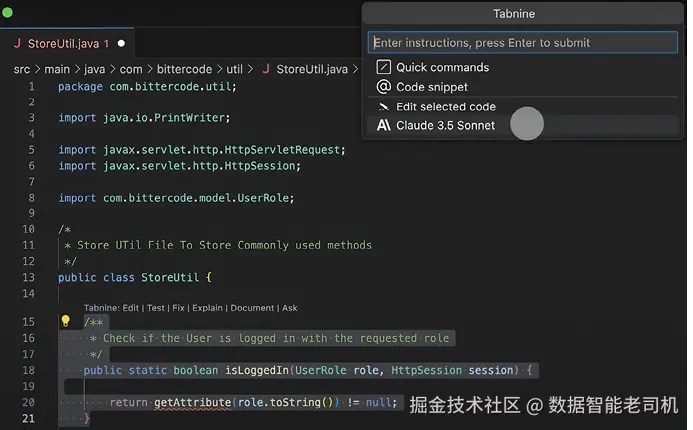
Task: Click the Edit selected code wand icon
Action: point(384,107)
